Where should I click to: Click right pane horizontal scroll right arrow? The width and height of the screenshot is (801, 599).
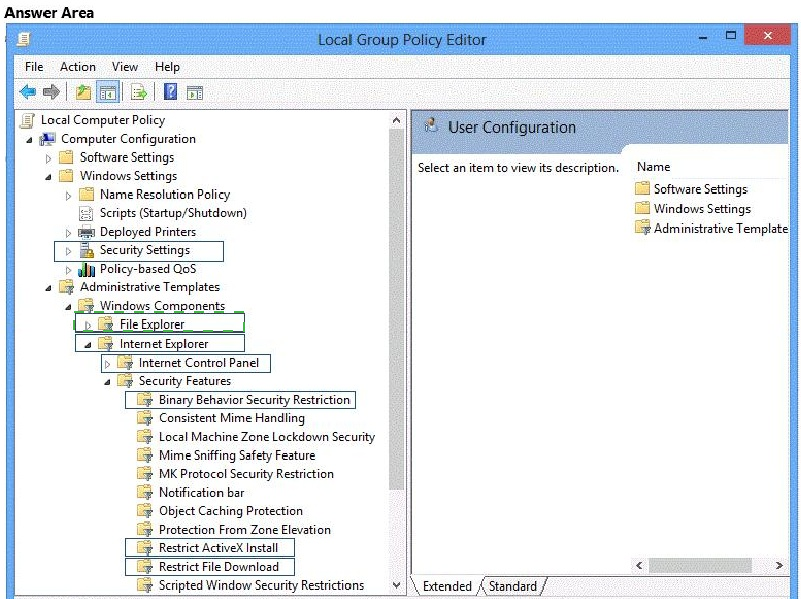click(779, 565)
